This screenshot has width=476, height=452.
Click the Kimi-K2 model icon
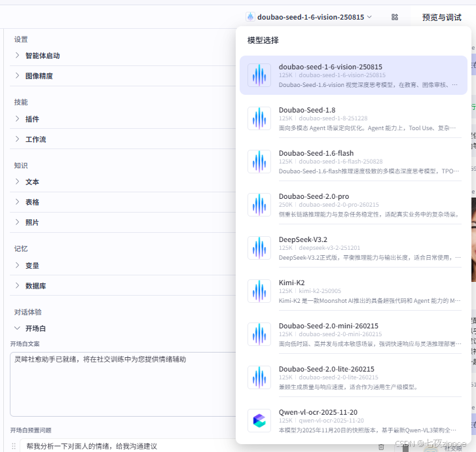(259, 291)
